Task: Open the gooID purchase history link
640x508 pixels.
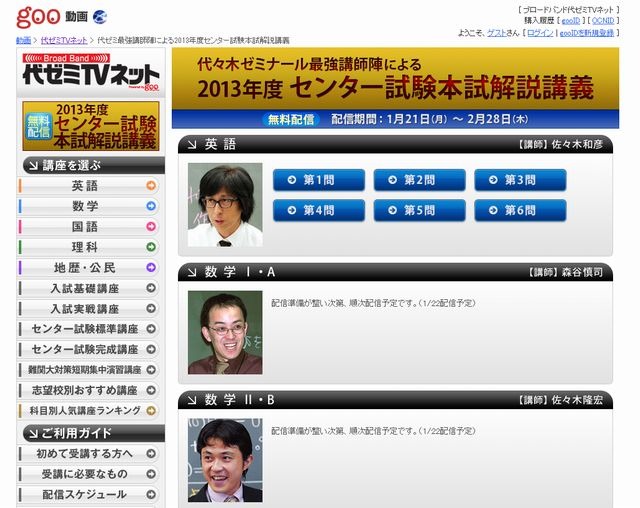Action: coord(571,21)
